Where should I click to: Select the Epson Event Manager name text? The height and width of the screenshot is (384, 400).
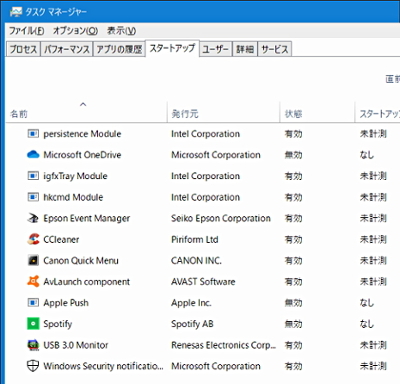[87, 218]
